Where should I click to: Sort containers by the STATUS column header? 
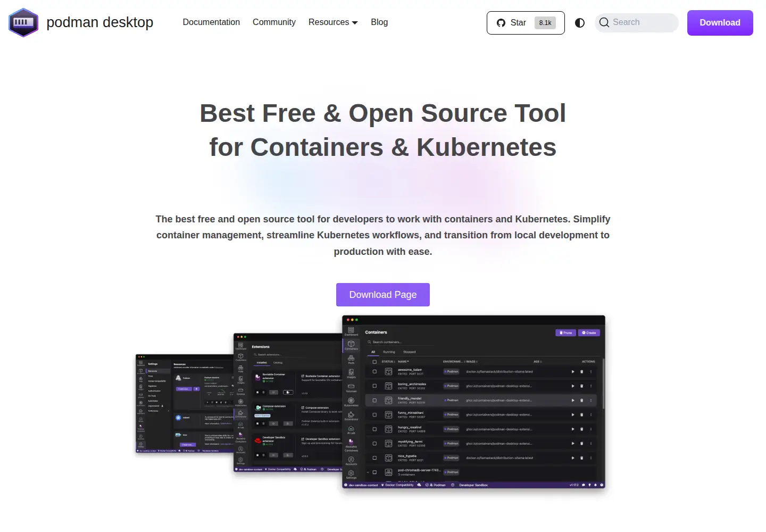coord(388,362)
